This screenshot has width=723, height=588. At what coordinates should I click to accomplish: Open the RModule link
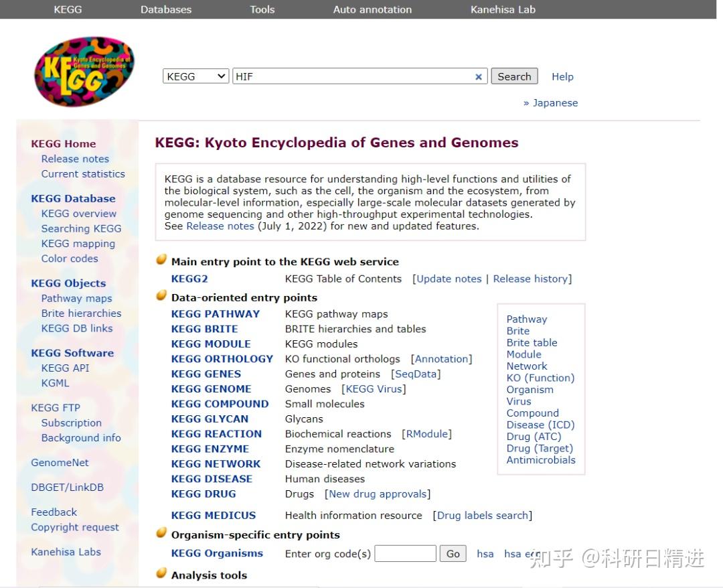click(427, 434)
